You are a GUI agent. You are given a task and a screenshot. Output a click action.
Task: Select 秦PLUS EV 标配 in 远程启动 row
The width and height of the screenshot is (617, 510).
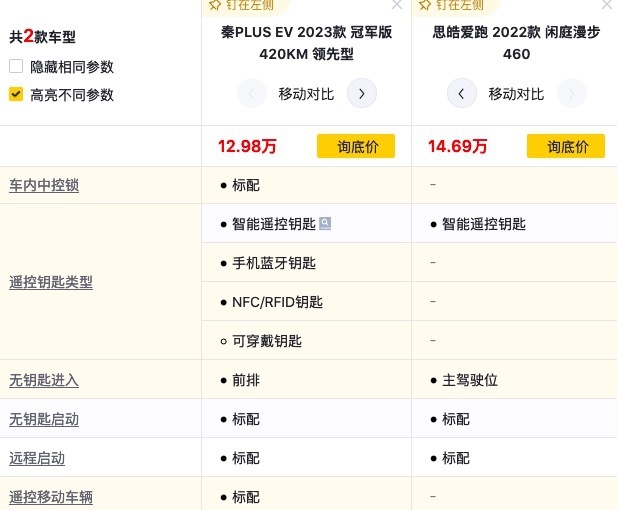(x=307, y=458)
